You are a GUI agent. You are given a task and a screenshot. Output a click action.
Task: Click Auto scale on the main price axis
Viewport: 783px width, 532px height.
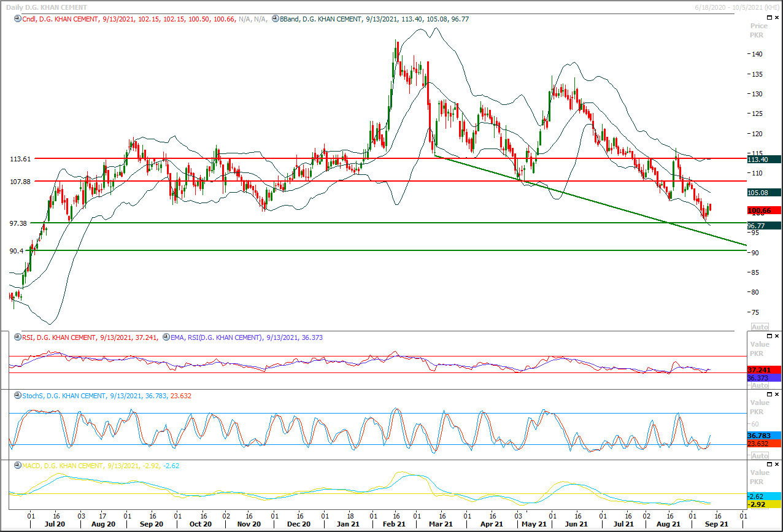pos(760,326)
